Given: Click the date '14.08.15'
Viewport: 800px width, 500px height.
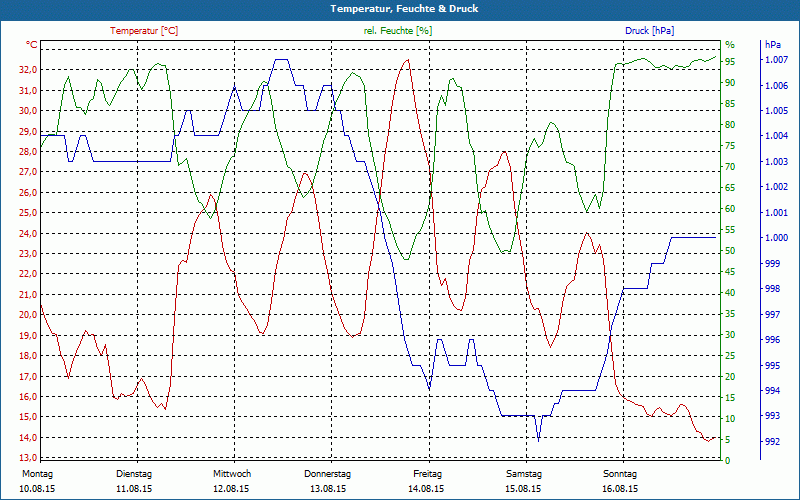Looking at the screenshot, I should point(426,489).
